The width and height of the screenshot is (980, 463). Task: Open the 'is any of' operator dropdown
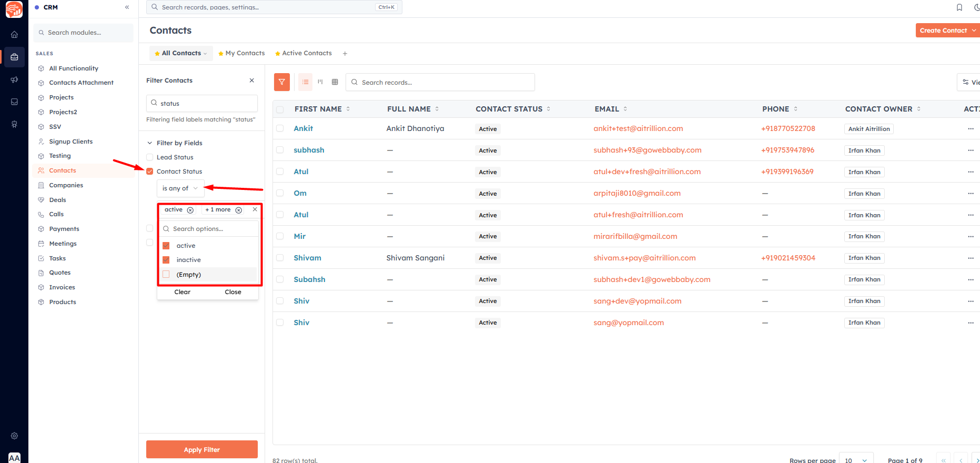pyautogui.click(x=180, y=188)
